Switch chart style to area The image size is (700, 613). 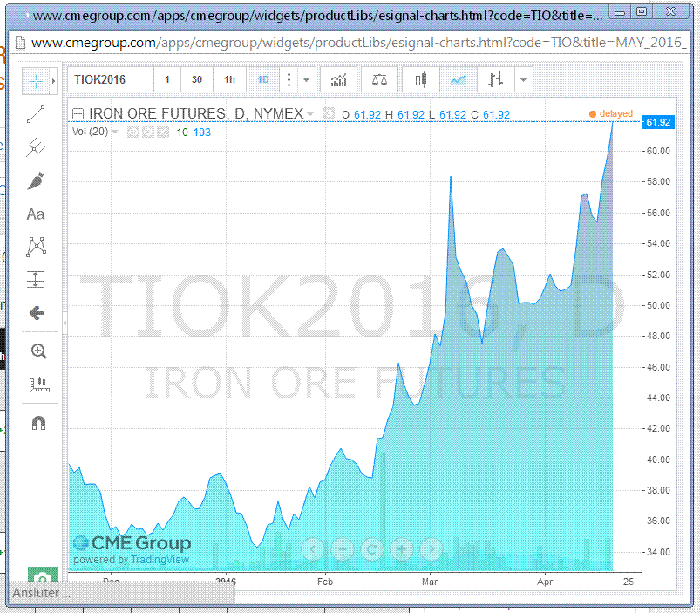(458, 80)
